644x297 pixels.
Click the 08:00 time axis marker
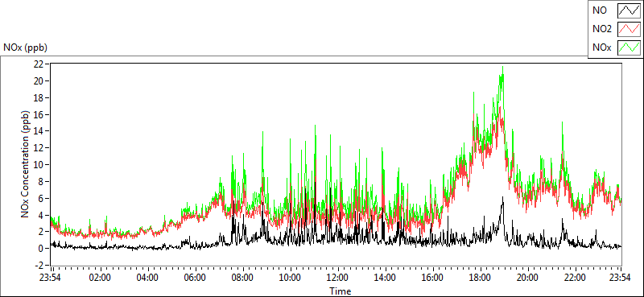click(243, 277)
